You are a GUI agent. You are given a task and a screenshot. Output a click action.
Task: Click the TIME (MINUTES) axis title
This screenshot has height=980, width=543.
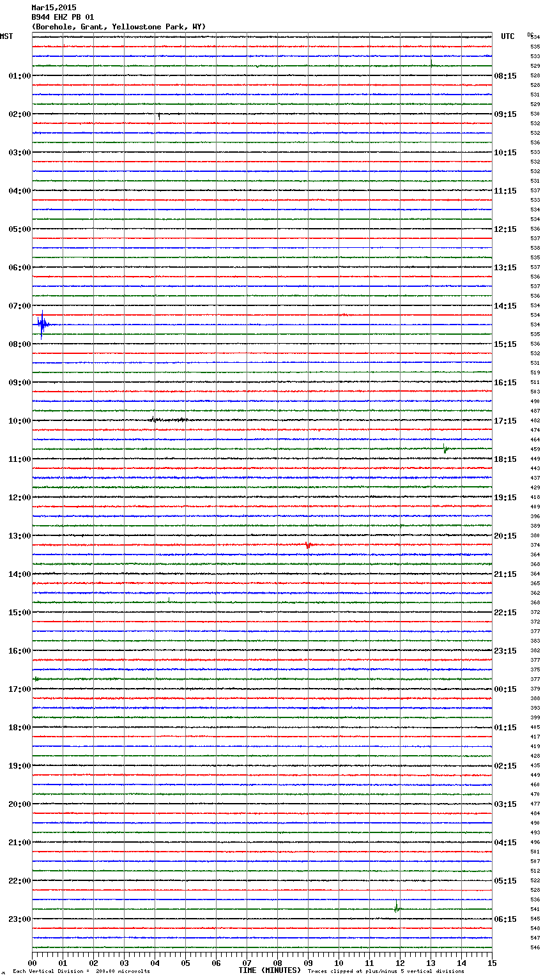tap(270, 970)
